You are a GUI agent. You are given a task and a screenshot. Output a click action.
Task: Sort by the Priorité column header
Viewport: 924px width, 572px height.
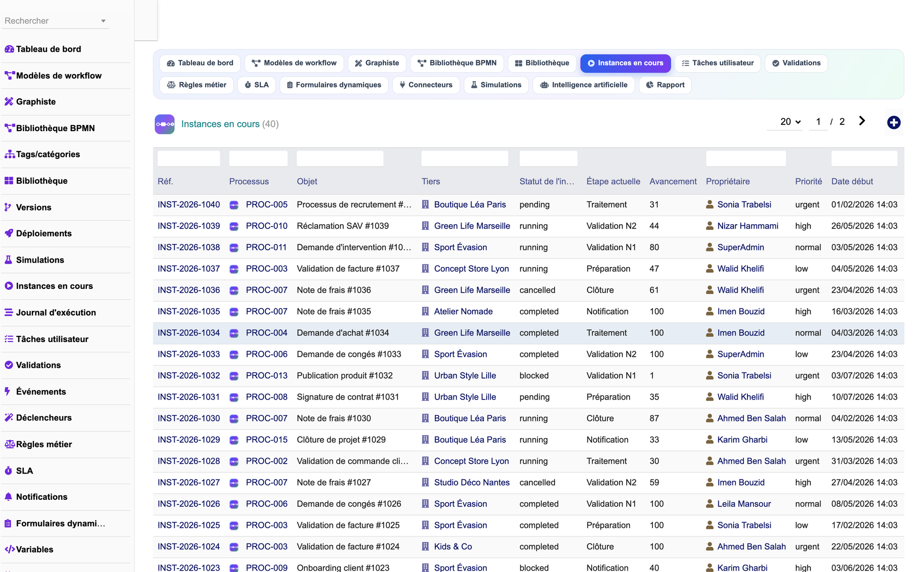(808, 181)
